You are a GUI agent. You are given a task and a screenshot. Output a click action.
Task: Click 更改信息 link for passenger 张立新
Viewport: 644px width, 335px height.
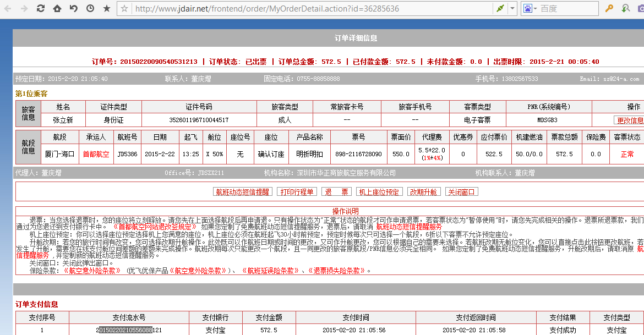click(x=630, y=120)
